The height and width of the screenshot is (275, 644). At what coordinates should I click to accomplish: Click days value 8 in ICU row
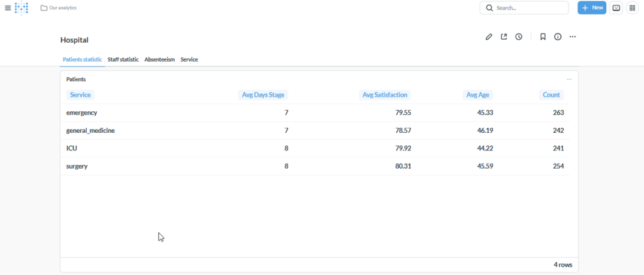pos(286,149)
